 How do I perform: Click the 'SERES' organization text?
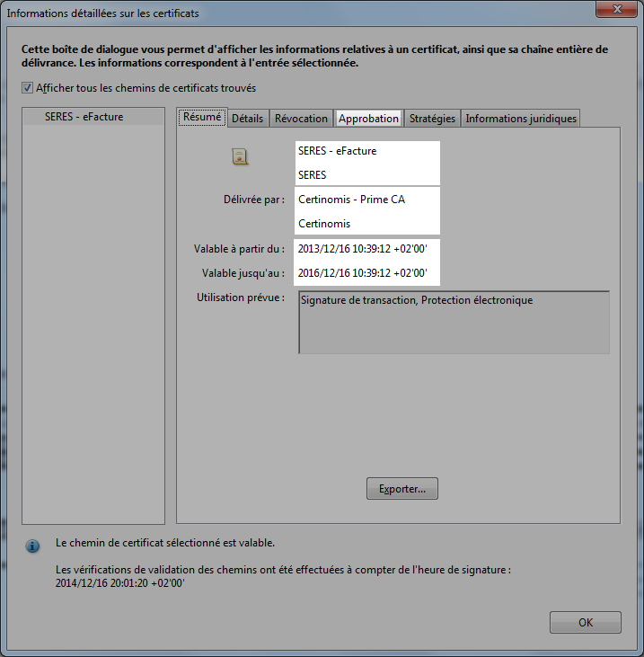312,175
